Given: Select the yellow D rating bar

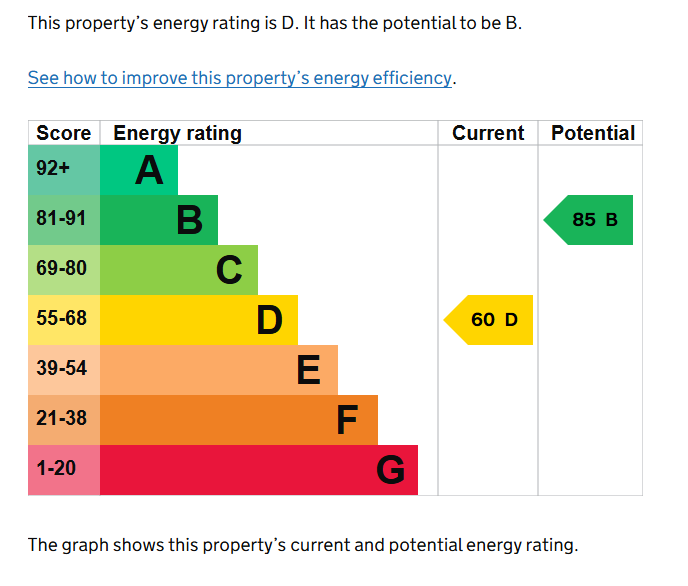Looking at the screenshot, I should 199,320.
